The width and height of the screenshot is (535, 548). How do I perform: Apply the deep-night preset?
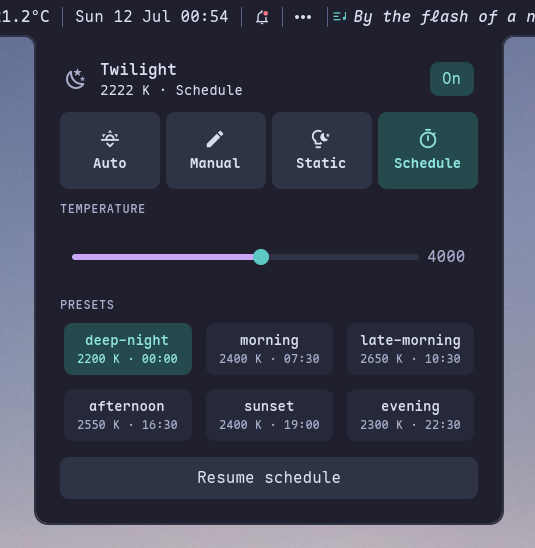128,349
